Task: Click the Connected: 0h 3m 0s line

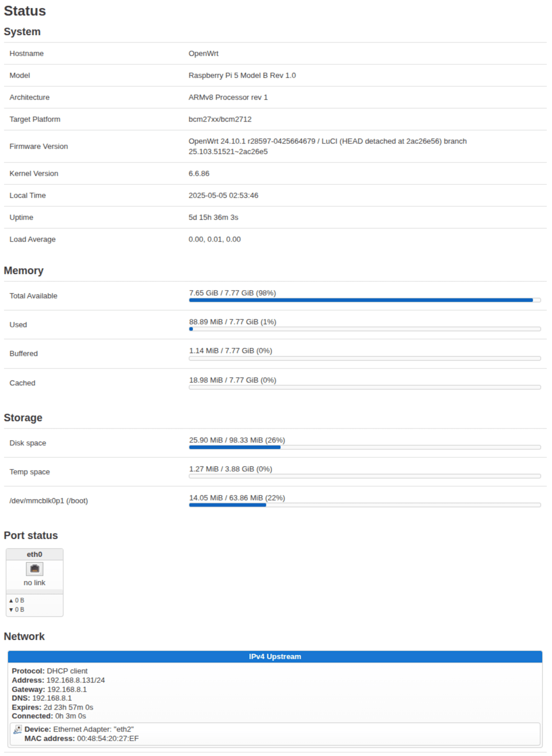Action: 49,716
